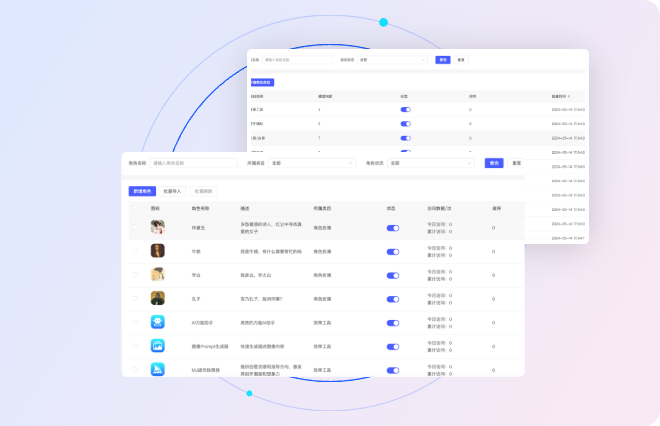Click the 牛顿 portrait icon
Image resolution: width=660 pixels, height=426 pixels.
157,251
